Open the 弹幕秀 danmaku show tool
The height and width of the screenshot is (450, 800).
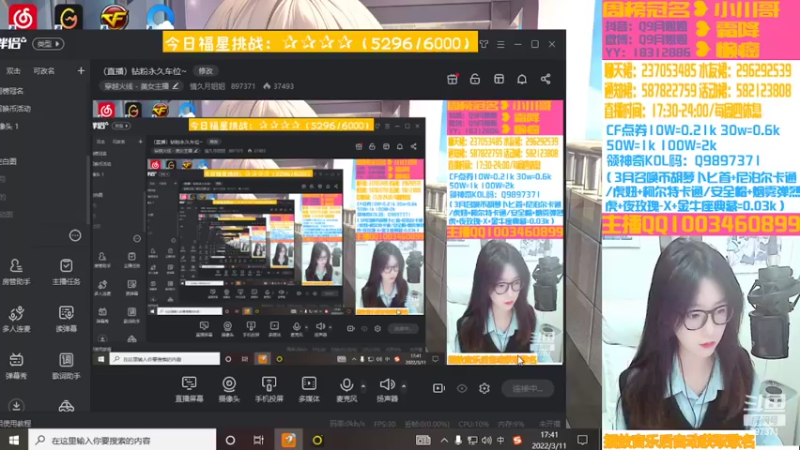[16, 366]
